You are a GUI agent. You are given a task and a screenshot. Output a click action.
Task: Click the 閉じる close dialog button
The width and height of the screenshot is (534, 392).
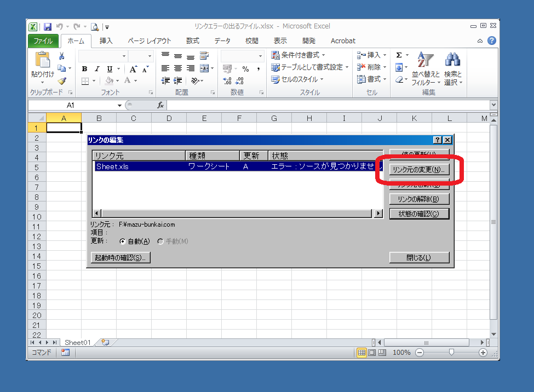(419, 257)
